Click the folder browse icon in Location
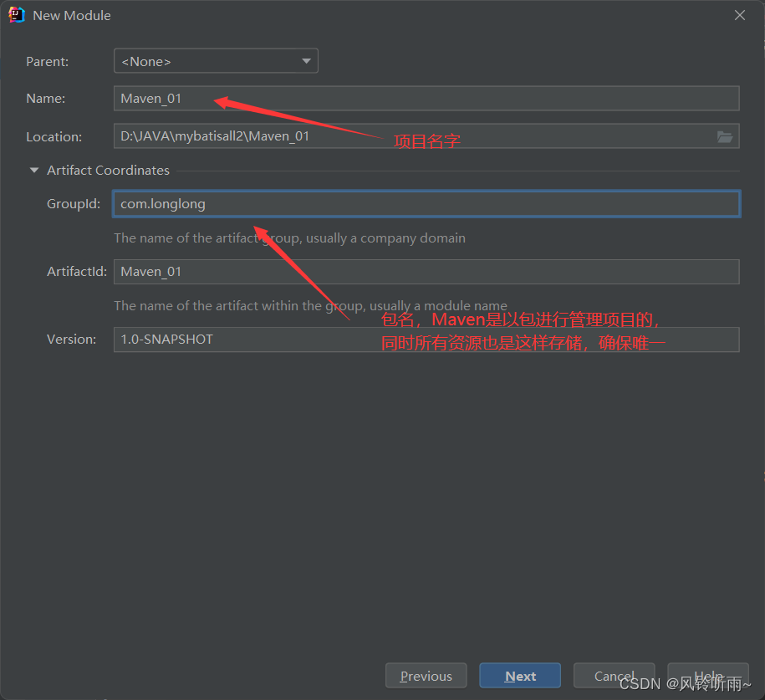 (724, 136)
